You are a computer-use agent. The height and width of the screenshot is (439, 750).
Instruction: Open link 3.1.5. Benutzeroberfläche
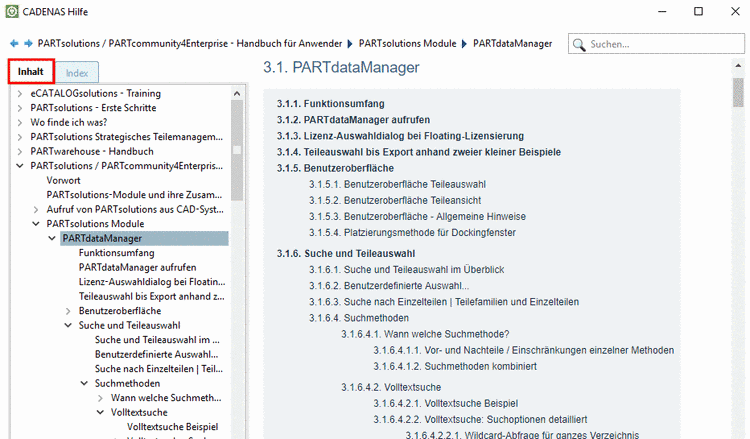(335, 168)
